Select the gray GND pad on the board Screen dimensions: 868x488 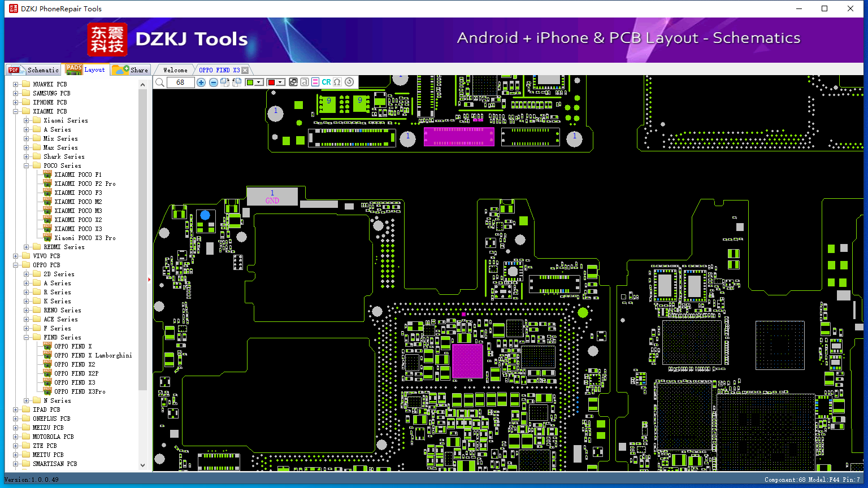tap(272, 197)
